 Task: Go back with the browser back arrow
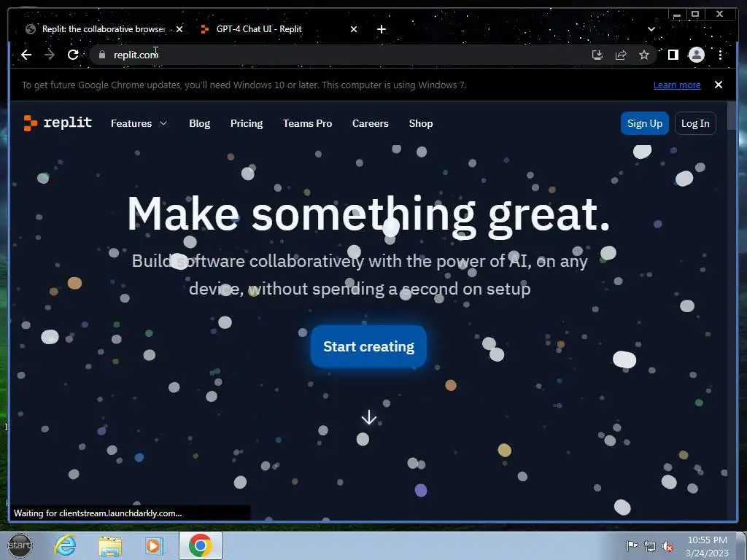pyautogui.click(x=26, y=55)
